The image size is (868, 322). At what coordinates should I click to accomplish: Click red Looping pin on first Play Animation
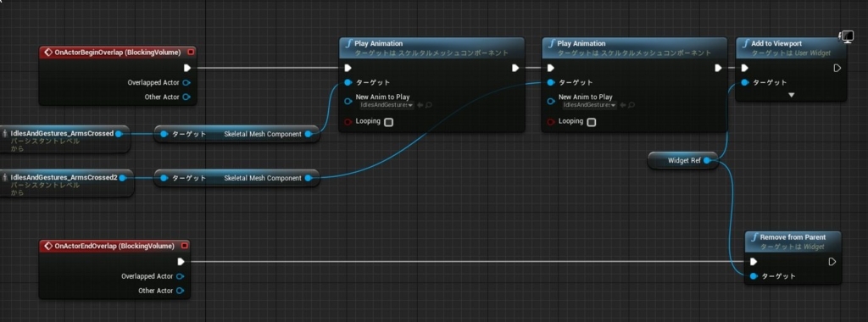tap(348, 122)
